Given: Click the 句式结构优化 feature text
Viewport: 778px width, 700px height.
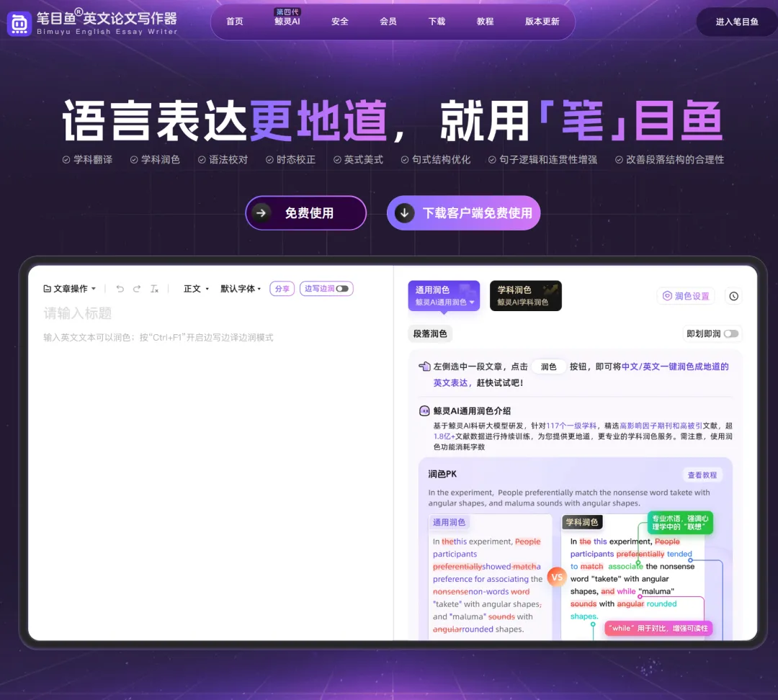Looking at the screenshot, I should coord(441,159).
